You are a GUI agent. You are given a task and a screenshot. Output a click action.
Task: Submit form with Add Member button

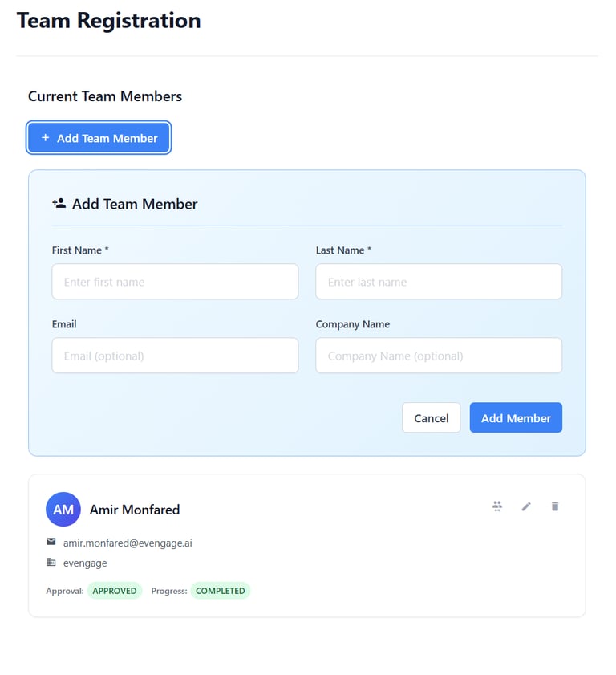coord(516,417)
